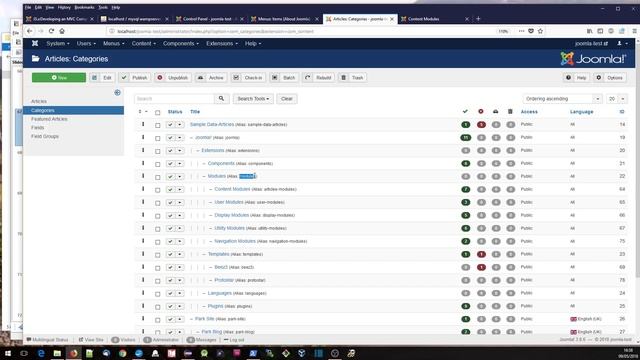Open the new browser tab plus icon
The width and height of the screenshot is (640, 360).
[478, 19]
